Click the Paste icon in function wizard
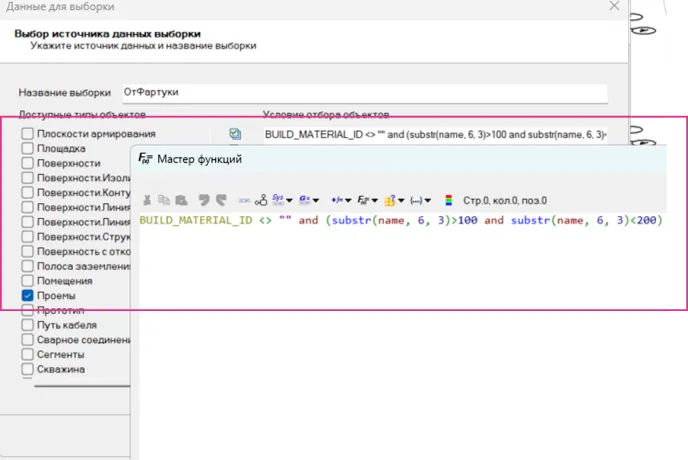Image resolution: width=688 pixels, height=460 pixels. coord(181,200)
